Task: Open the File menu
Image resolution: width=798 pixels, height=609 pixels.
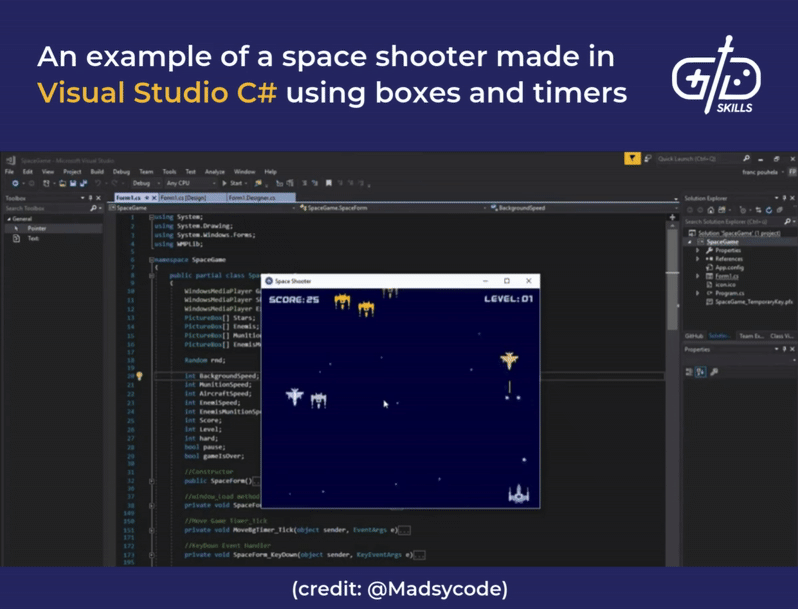Action: pos(9,171)
